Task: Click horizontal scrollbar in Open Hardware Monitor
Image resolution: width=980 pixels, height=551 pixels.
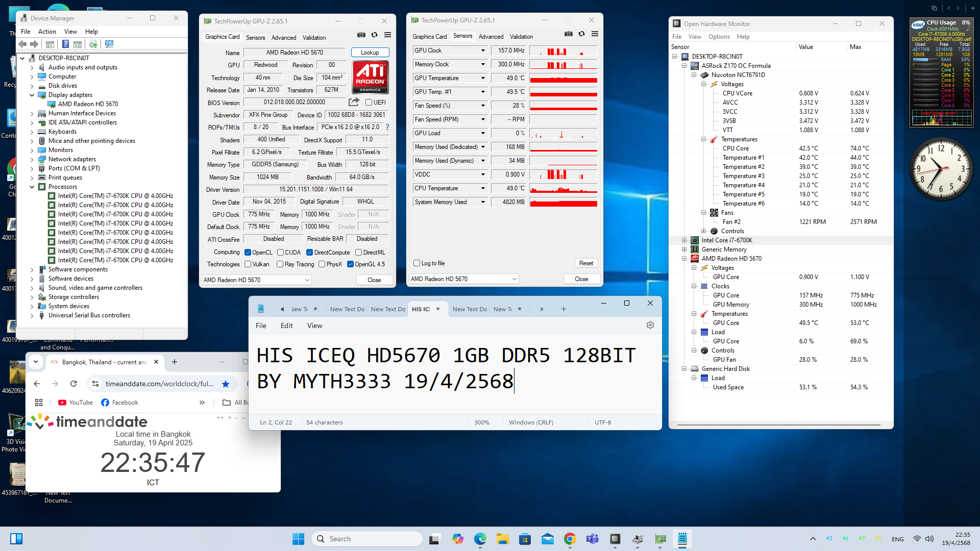Action: [778, 424]
